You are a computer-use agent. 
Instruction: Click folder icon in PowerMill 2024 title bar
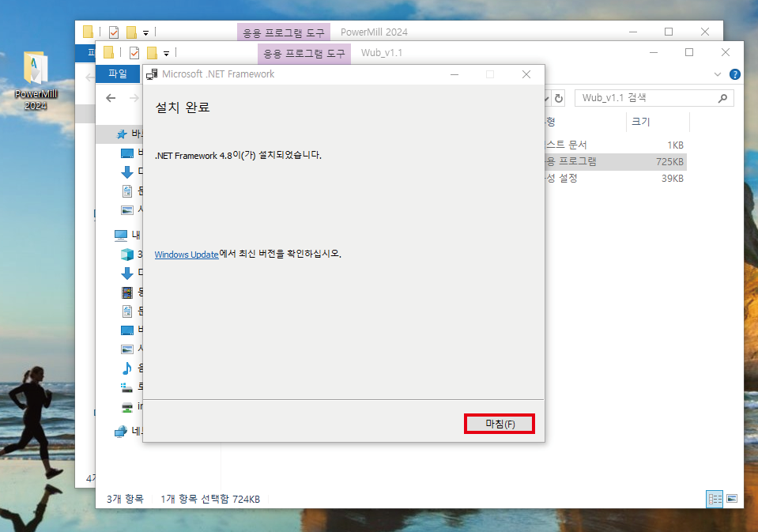point(88,32)
